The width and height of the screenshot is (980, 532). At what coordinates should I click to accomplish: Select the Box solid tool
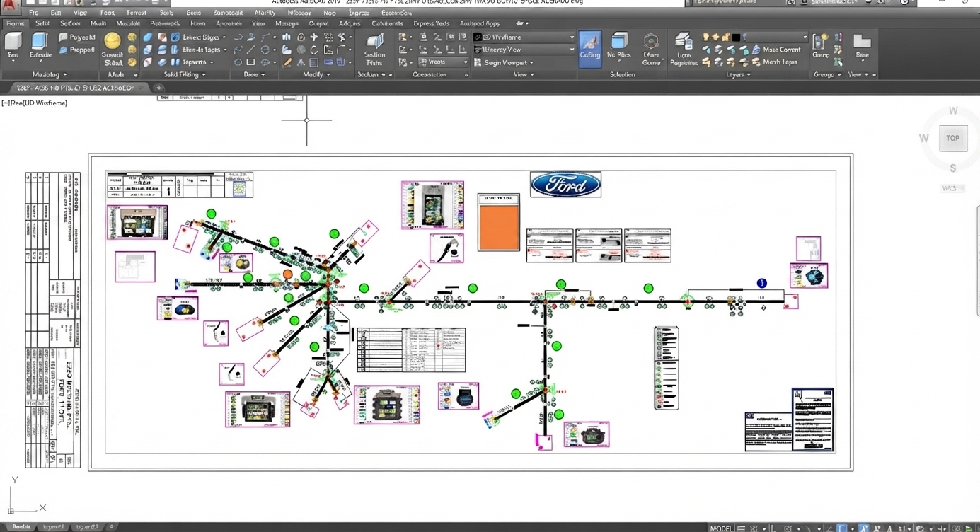point(13,45)
